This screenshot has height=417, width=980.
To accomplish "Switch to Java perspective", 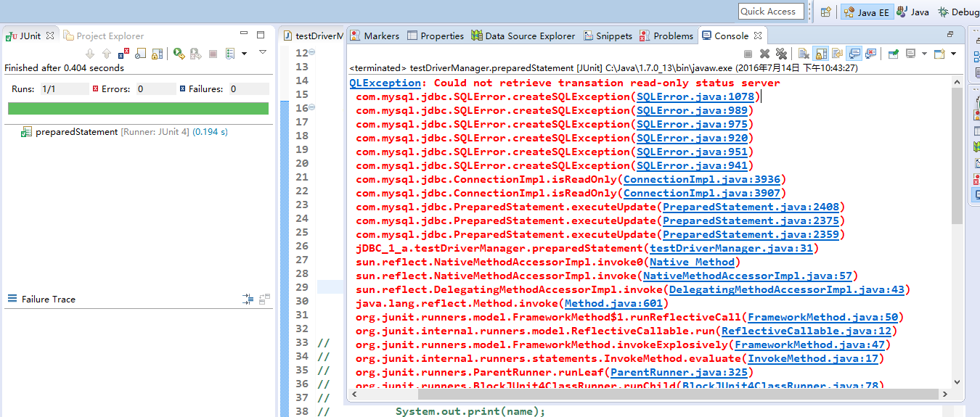I will [x=913, y=12].
